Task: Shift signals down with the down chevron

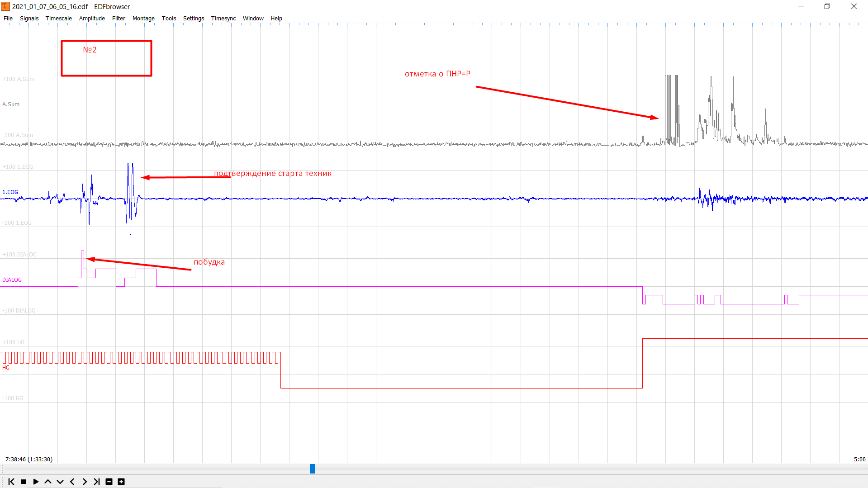Action: click(x=60, y=482)
